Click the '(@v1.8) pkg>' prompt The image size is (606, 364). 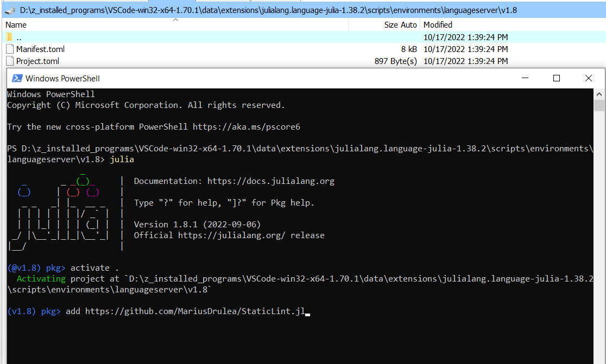point(36,268)
